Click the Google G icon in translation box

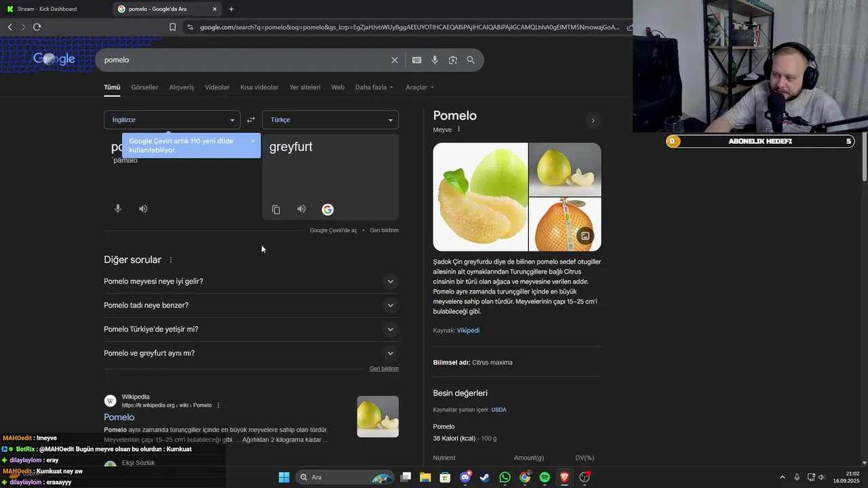[x=328, y=209]
